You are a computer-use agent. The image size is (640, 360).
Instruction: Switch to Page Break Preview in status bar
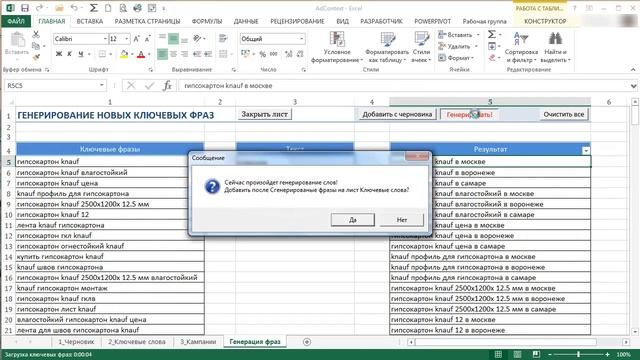(536, 354)
